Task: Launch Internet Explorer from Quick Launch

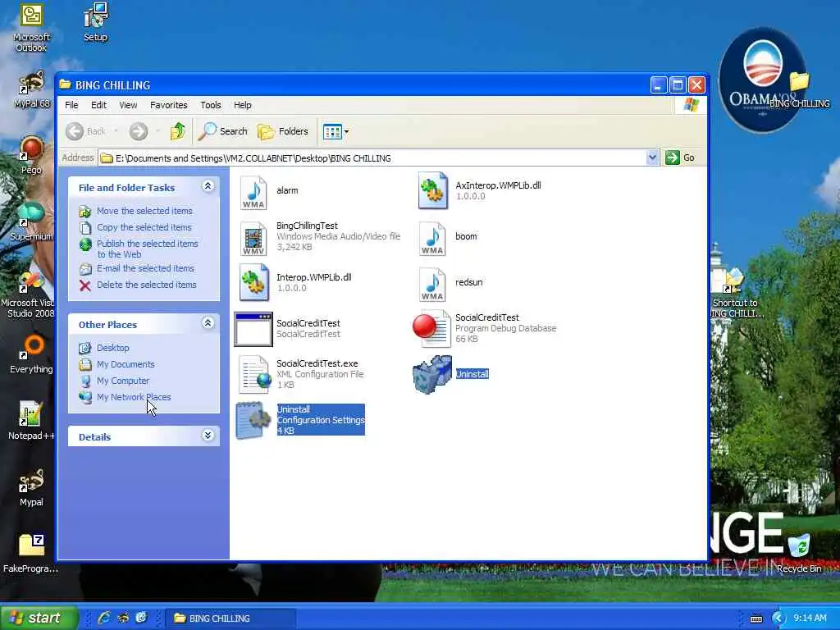Action: pos(104,618)
